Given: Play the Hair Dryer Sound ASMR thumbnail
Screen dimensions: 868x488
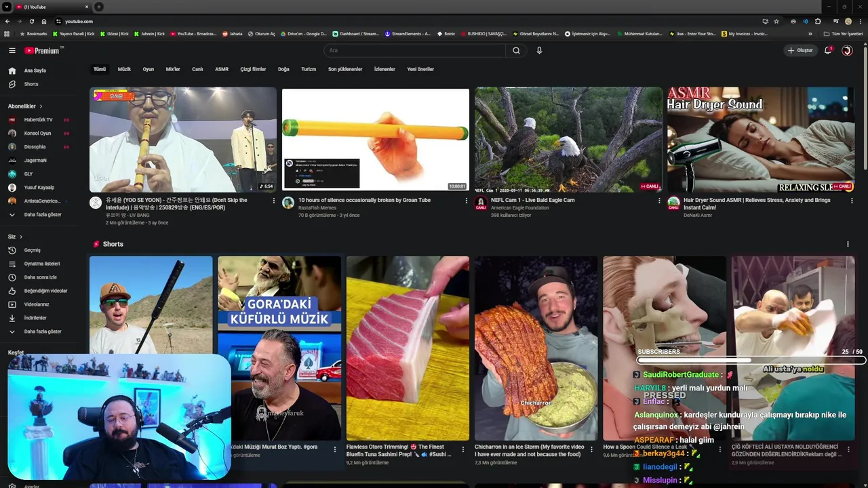Looking at the screenshot, I should (760, 140).
